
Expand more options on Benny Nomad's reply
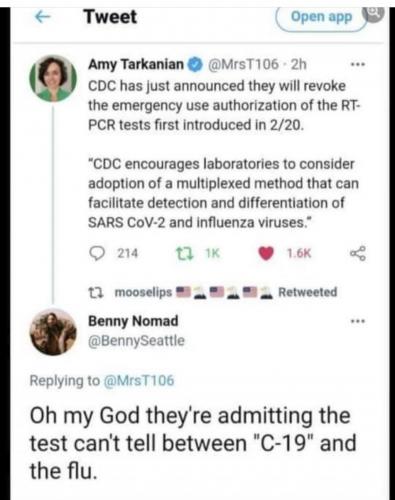pos(358,321)
